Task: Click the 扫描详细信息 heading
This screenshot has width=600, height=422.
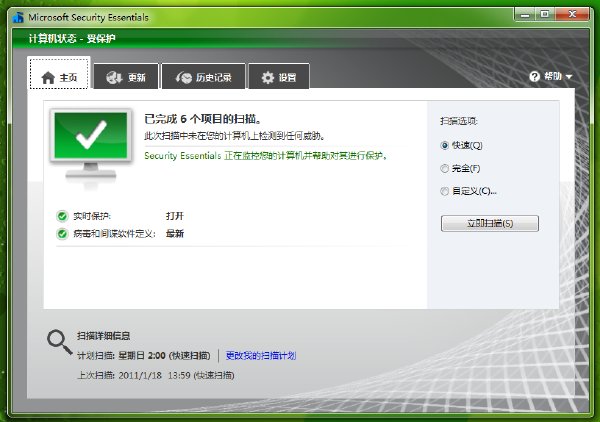Action: [x=104, y=336]
